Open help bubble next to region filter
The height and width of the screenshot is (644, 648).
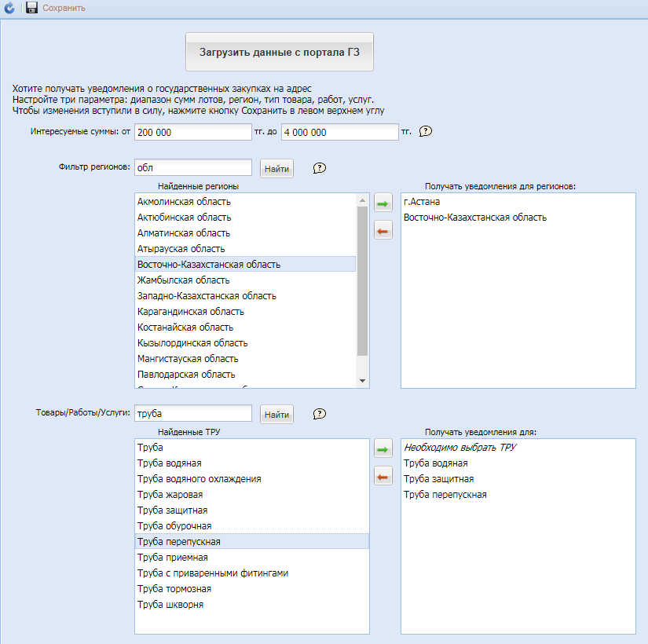pos(320,168)
